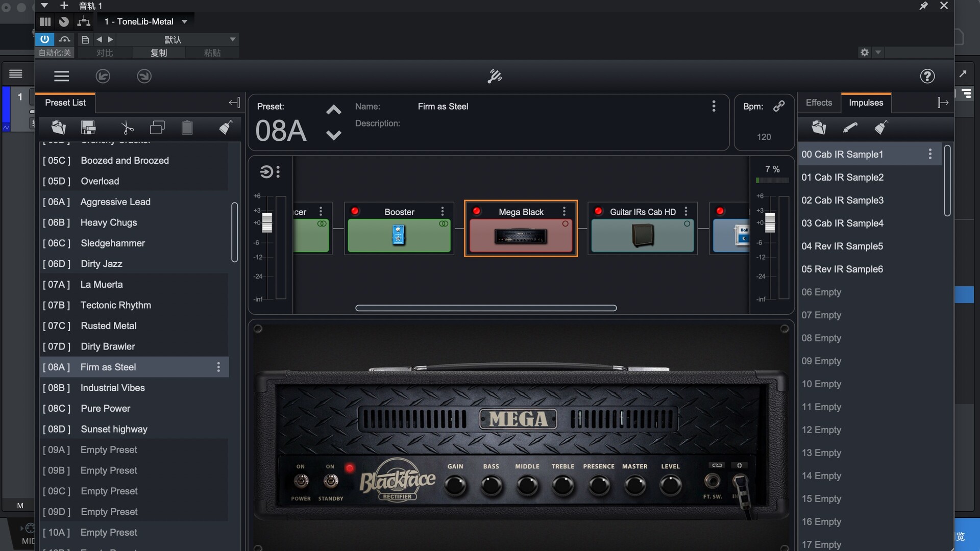This screenshot has height=551, width=980.
Task: Open the help question mark icon
Action: point(927,76)
